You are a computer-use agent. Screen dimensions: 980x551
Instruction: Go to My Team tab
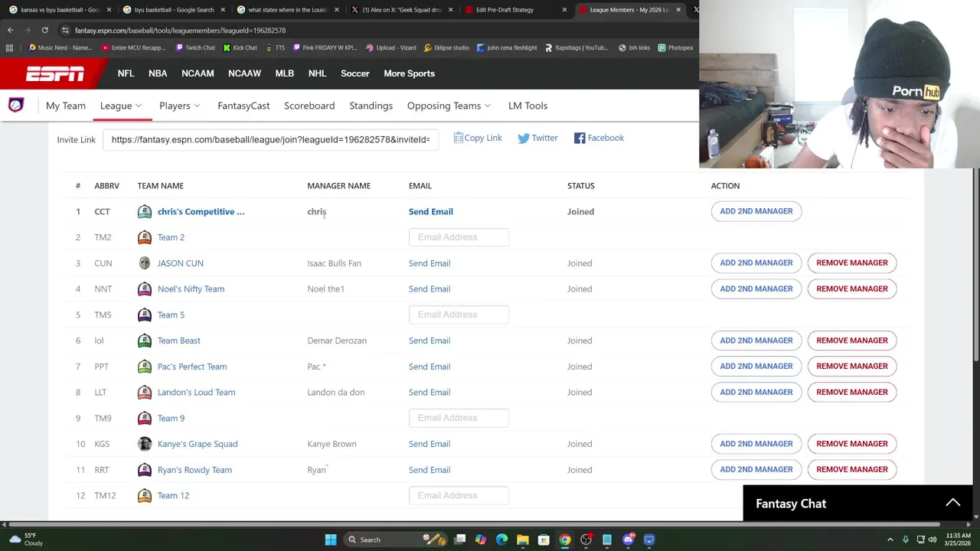pyautogui.click(x=66, y=106)
